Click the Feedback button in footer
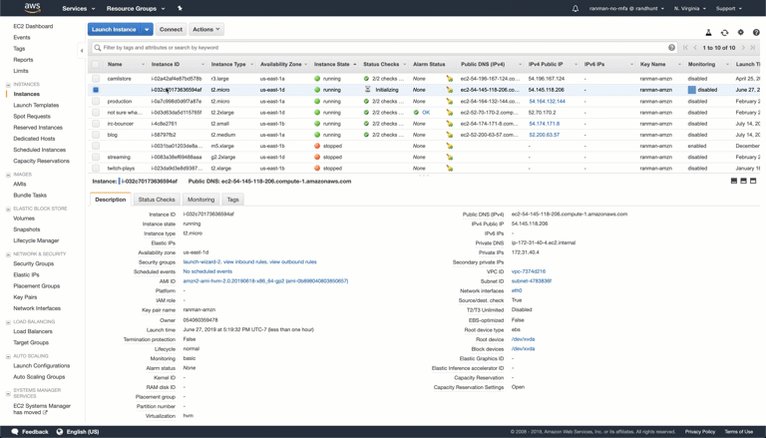 click(30, 432)
